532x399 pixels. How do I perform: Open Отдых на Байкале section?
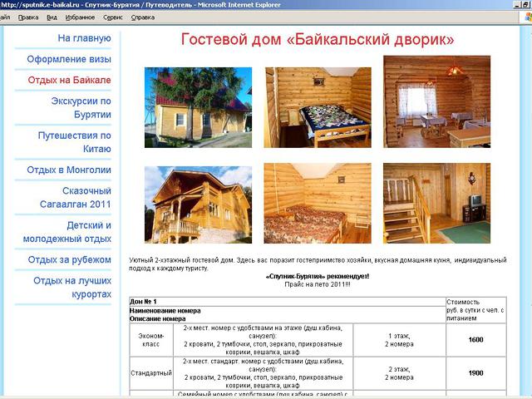pos(69,80)
